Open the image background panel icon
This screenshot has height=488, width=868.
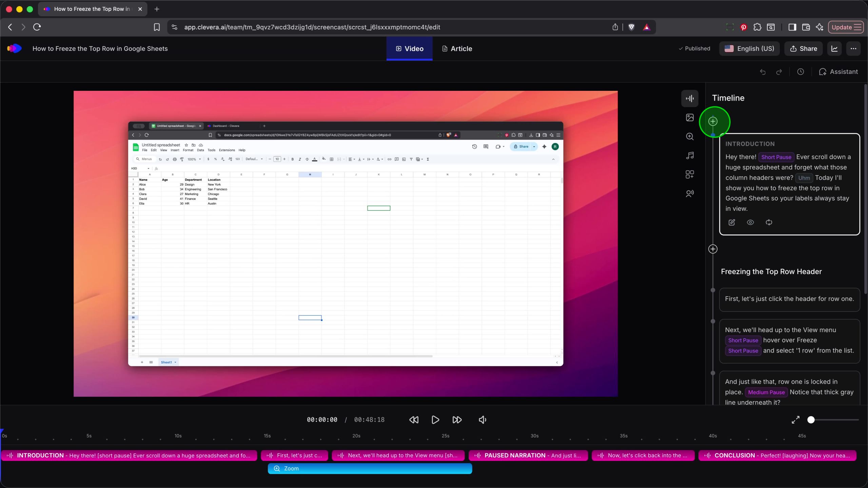690,118
